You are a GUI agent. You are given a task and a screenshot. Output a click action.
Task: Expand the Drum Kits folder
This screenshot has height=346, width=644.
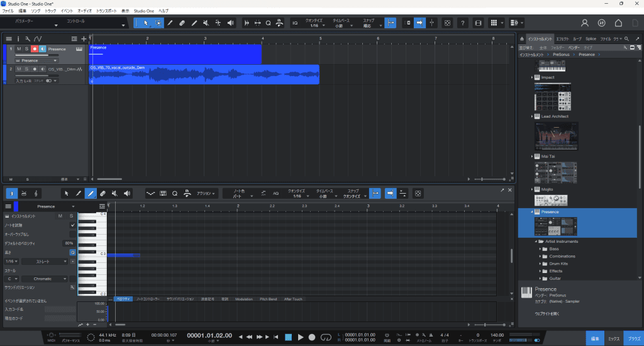point(540,264)
